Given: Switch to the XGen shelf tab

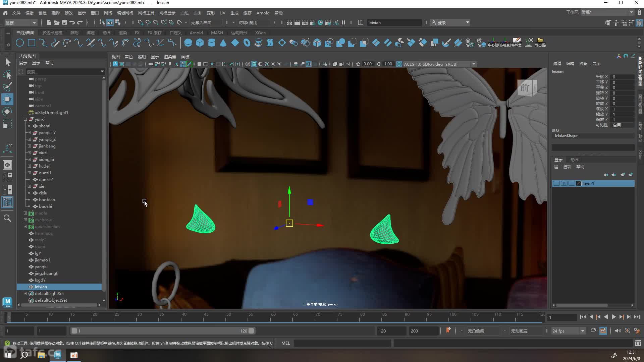Looking at the screenshot, I should 260,33.
